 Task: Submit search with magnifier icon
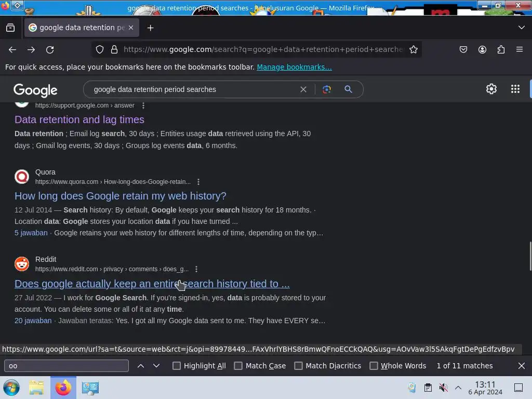(349, 89)
